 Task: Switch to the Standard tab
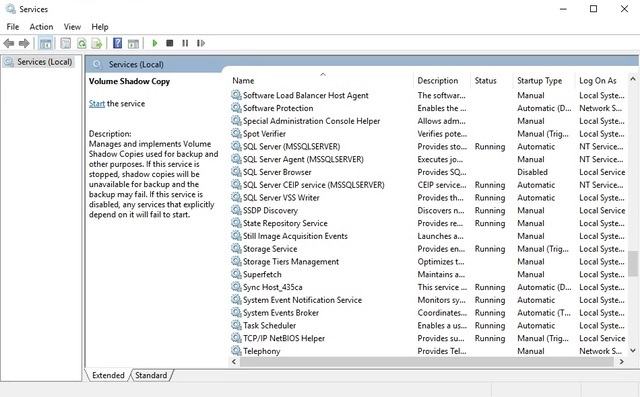(151, 375)
